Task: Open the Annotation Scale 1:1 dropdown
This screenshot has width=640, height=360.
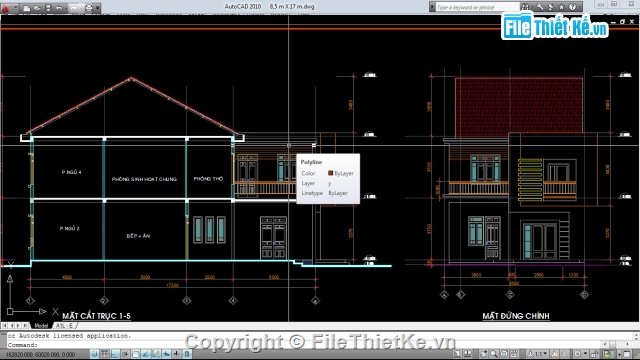Action: tap(537, 354)
